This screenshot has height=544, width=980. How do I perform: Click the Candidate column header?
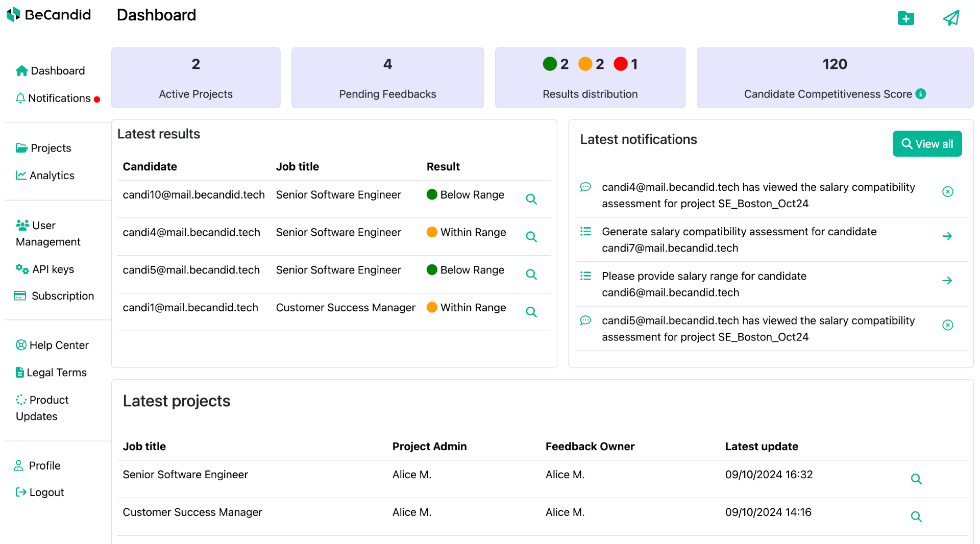pyautogui.click(x=150, y=166)
